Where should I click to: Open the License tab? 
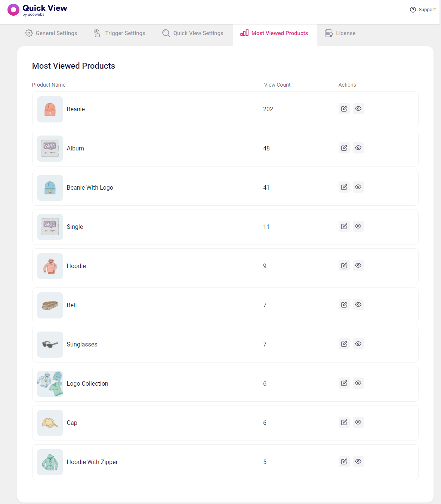pyautogui.click(x=340, y=33)
